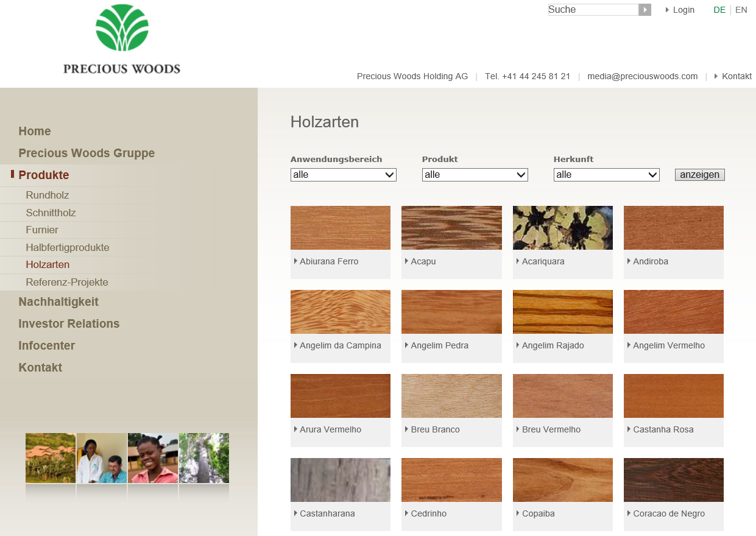This screenshot has width=756, height=536.
Task: Click the anzeigen button
Action: tap(700, 175)
